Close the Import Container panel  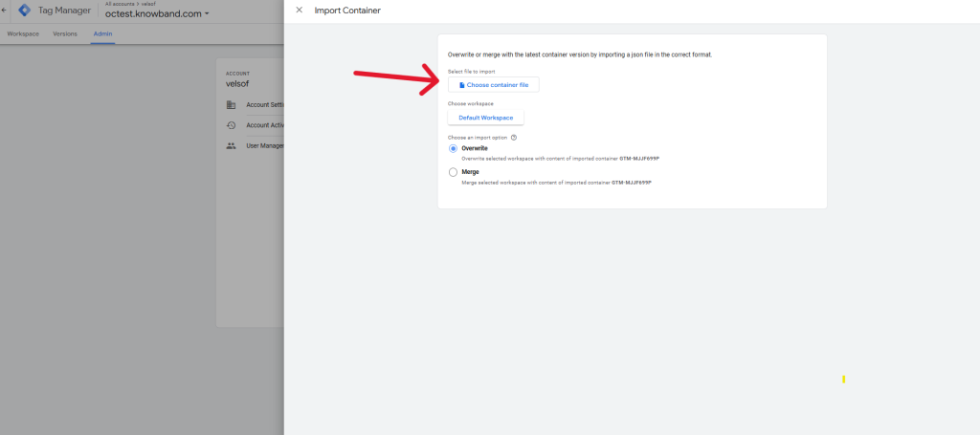click(x=299, y=10)
